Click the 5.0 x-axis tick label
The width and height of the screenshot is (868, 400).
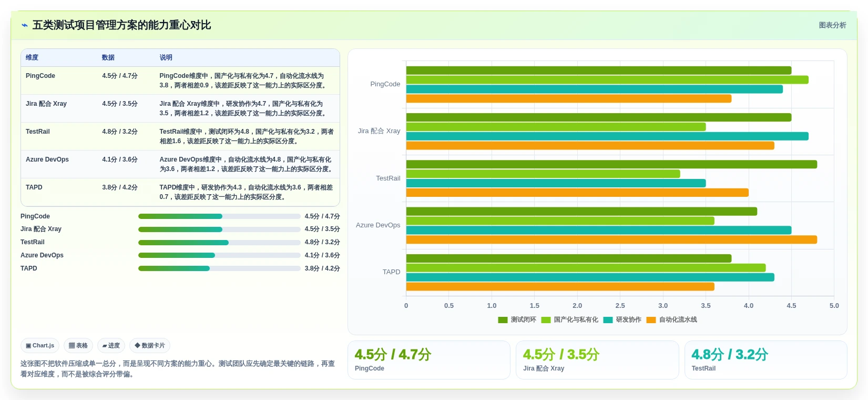point(834,306)
